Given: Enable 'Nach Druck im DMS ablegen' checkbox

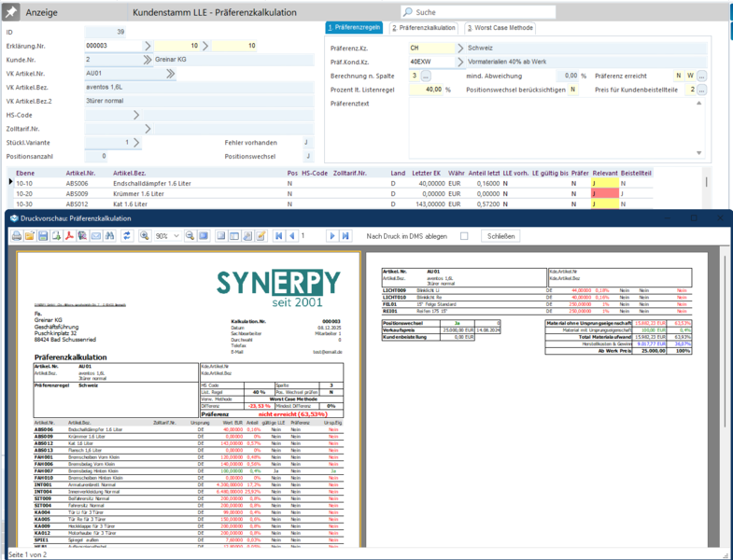Looking at the screenshot, I should (464, 236).
